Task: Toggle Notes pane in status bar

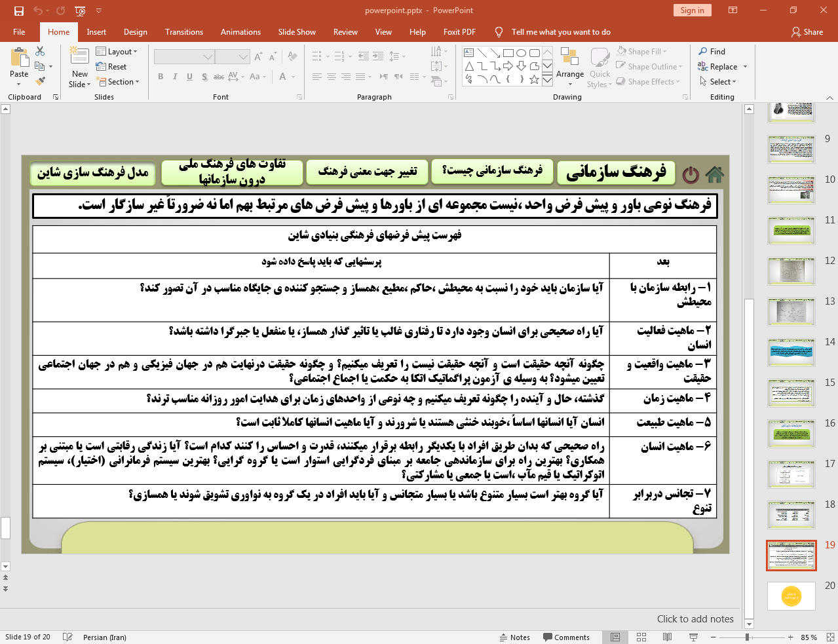Action: (515, 637)
